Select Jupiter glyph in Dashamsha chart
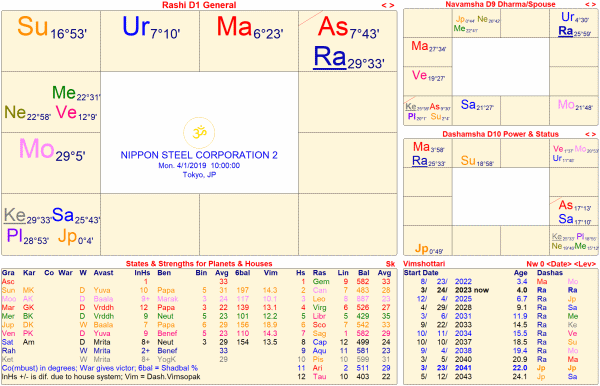 (421, 249)
